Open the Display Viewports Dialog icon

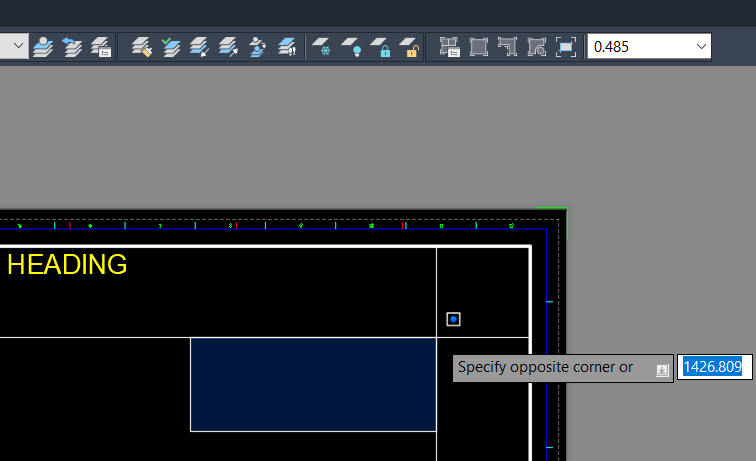click(x=449, y=47)
